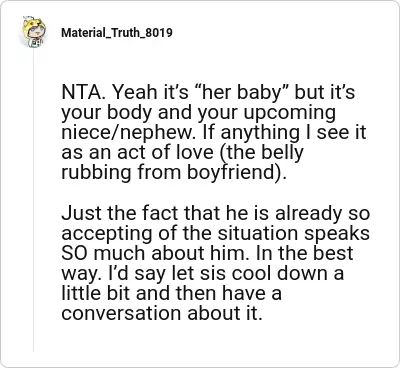The height and width of the screenshot is (368, 400).
Task: Click the line "rubbing from boyfriend)."
Action: coord(174,173)
